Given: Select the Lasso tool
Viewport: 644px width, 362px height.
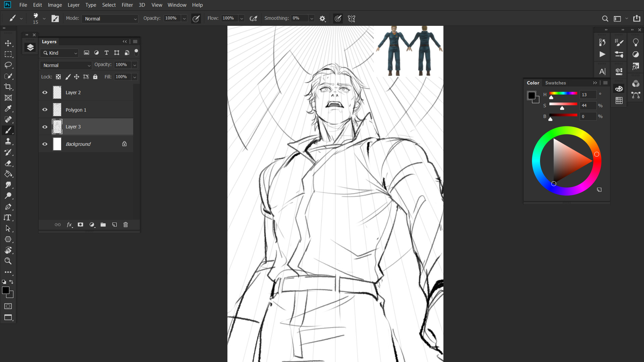Looking at the screenshot, I should point(8,65).
